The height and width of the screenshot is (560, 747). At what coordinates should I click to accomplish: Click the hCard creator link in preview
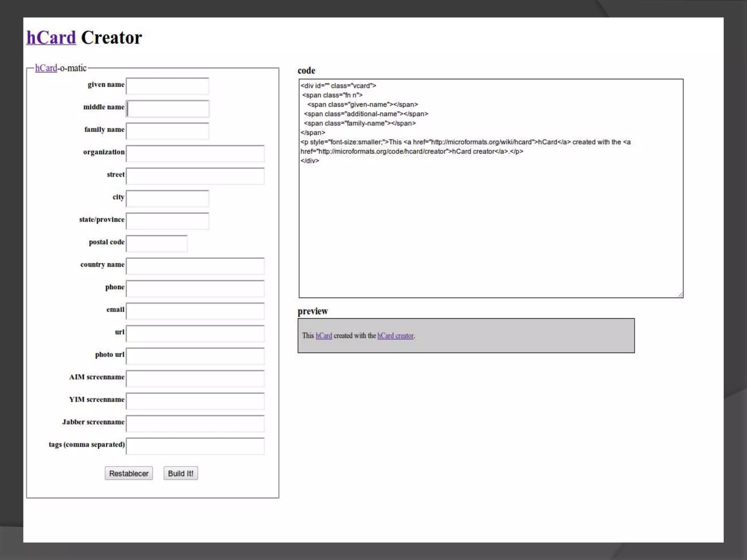tap(395, 336)
